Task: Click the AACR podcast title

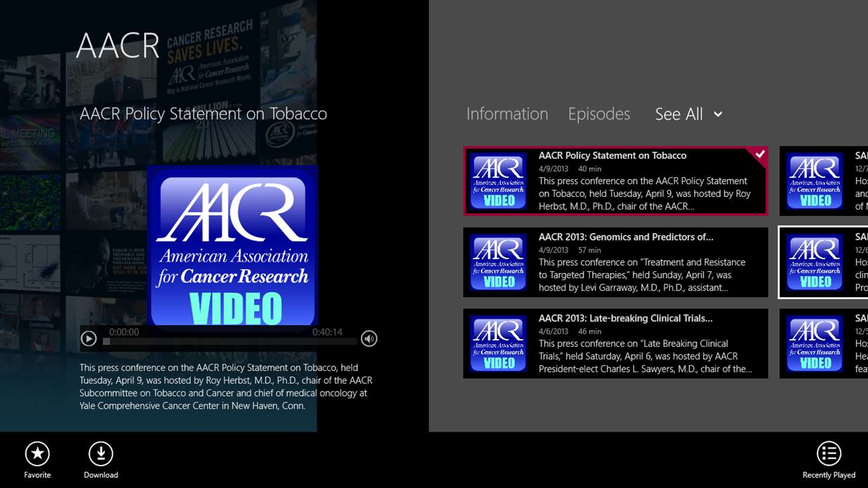Action: click(x=118, y=46)
